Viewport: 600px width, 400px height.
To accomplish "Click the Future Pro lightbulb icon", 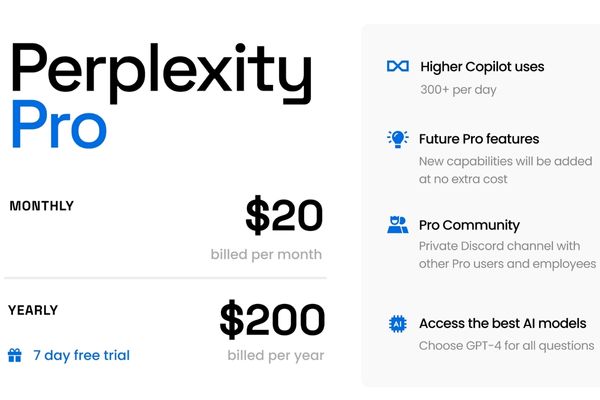I will [397, 139].
